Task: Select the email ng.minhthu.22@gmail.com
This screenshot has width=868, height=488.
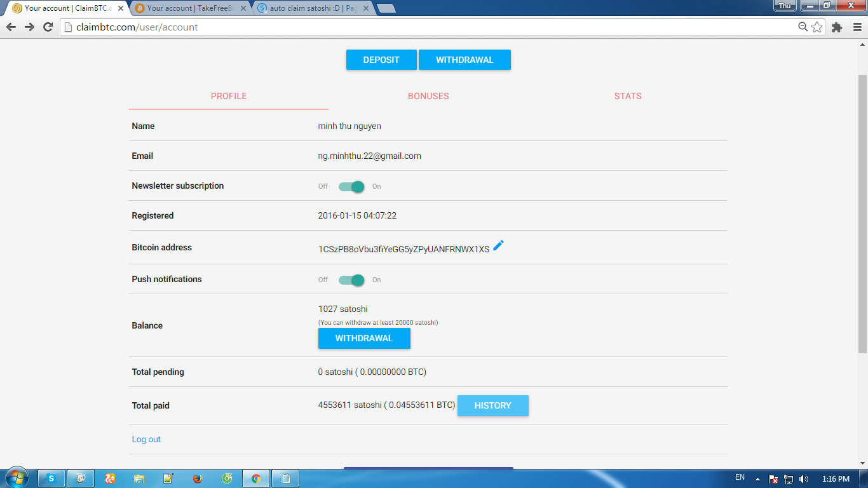Action: tap(370, 156)
